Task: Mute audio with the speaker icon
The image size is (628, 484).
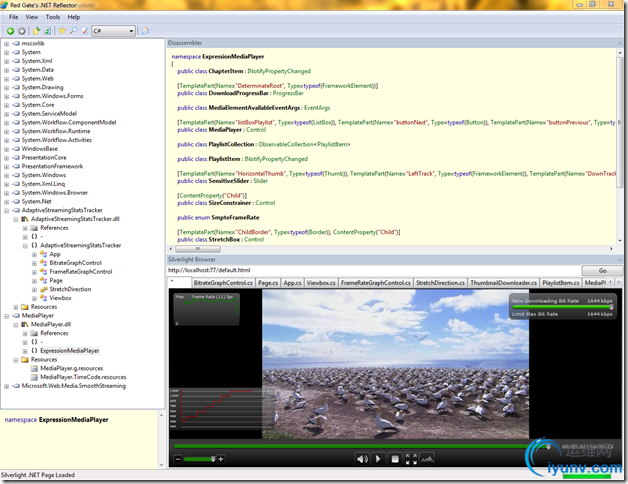Action: 362,459
